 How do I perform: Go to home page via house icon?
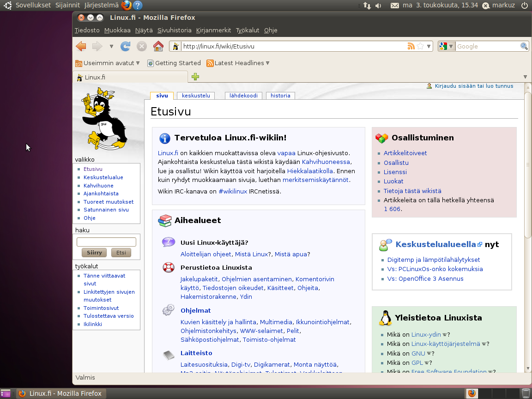pyautogui.click(x=158, y=46)
